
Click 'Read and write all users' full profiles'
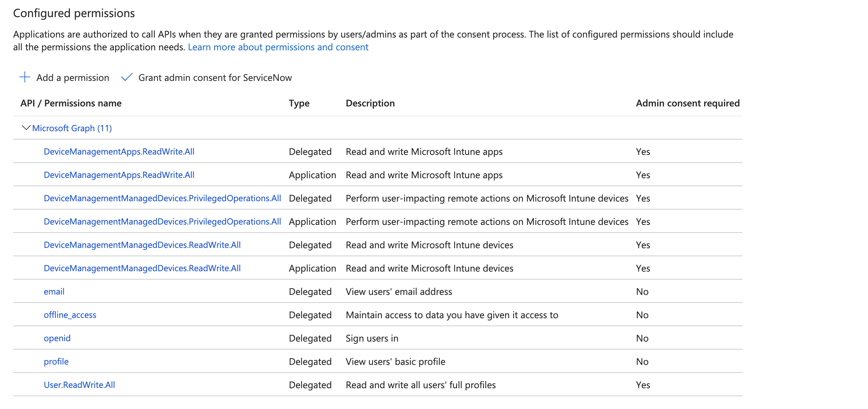point(421,385)
